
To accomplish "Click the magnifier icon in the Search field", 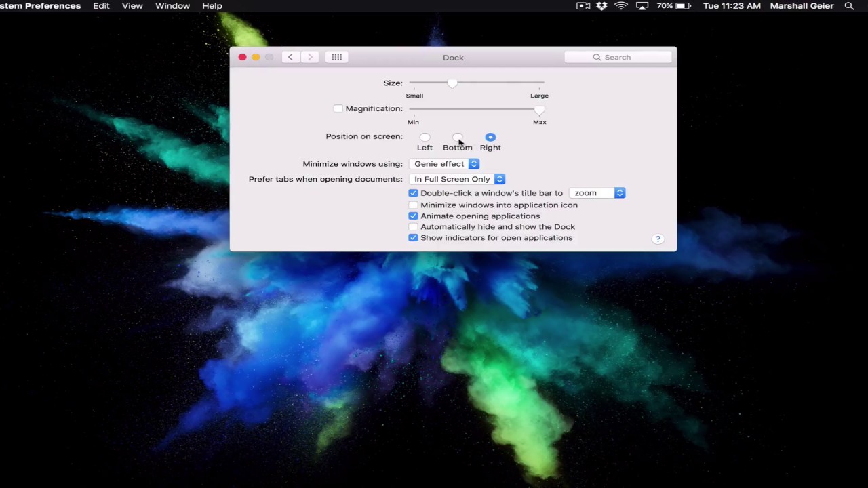I will (597, 57).
